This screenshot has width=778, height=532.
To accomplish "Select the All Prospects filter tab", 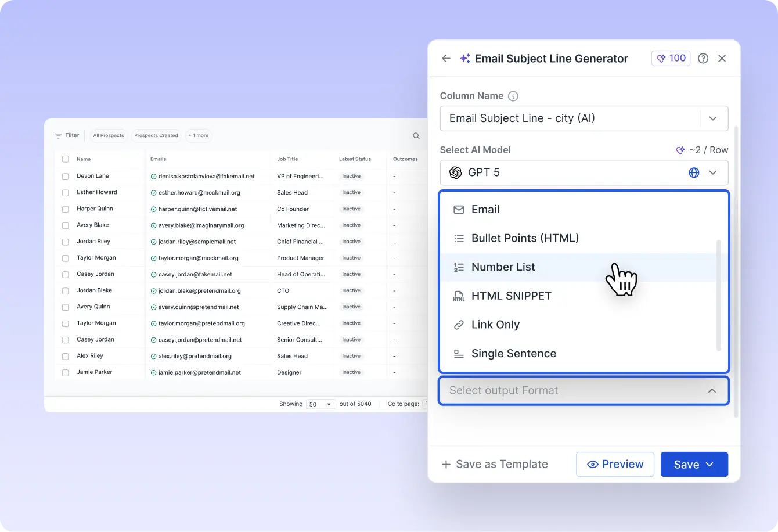I will click(x=108, y=135).
